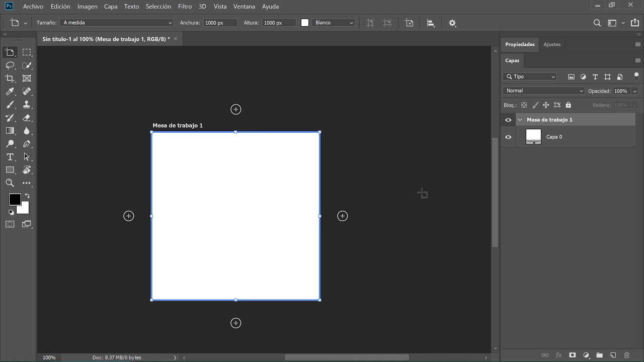Image resolution: width=644 pixels, height=362 pixels.
Task: Lock position with the move-arrows lock icon
Action: [x=546, y=105]
